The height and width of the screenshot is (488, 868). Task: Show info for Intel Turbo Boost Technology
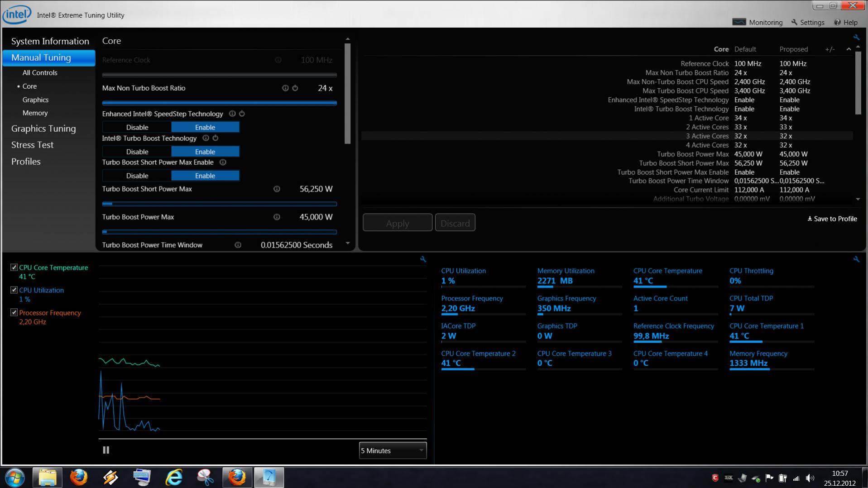click(206, 138)
